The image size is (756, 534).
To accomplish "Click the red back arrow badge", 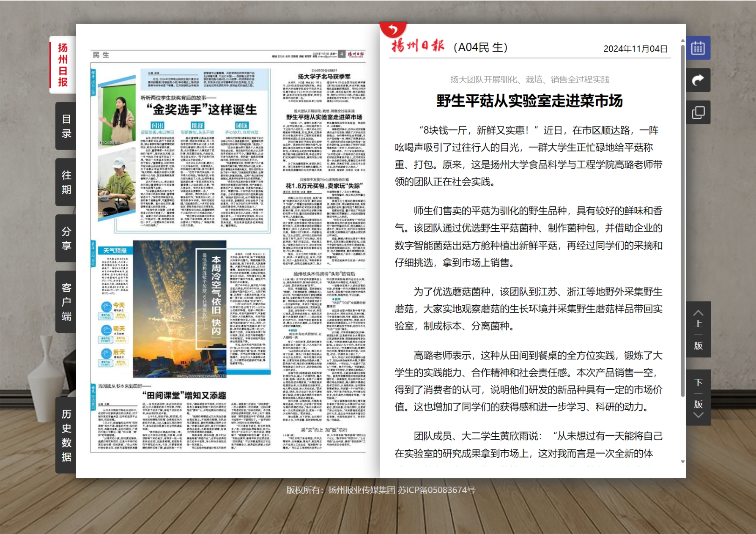I will 393,30.
